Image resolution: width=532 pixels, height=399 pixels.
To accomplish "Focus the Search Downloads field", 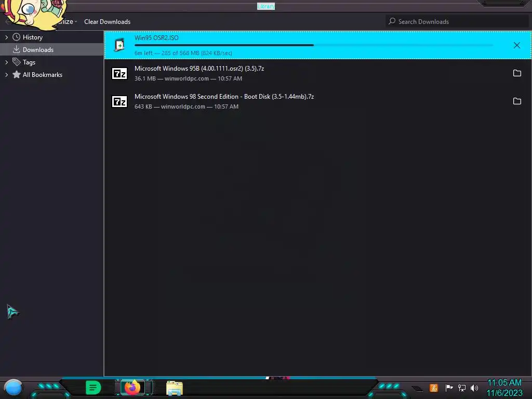I will (x=457, y=22).
